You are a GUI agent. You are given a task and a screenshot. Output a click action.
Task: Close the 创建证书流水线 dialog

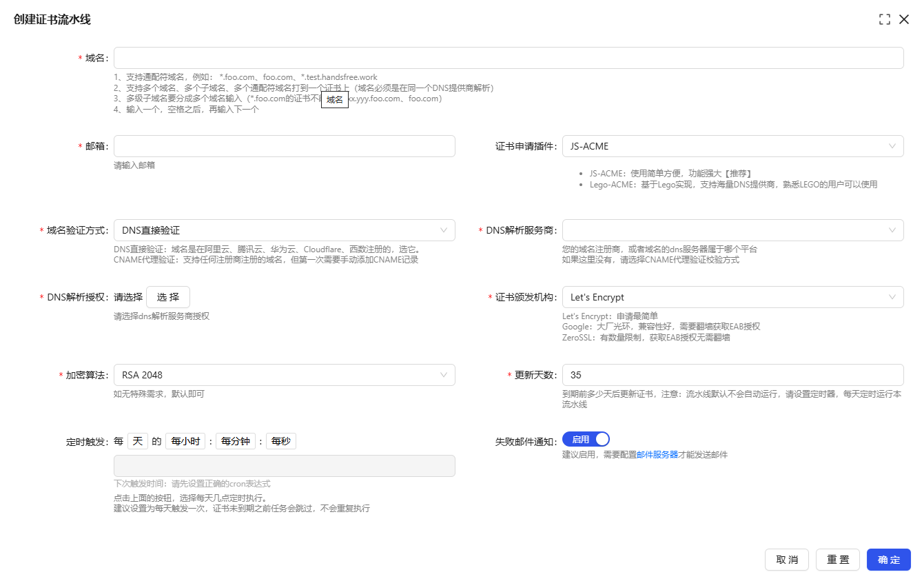pos(905,19)
